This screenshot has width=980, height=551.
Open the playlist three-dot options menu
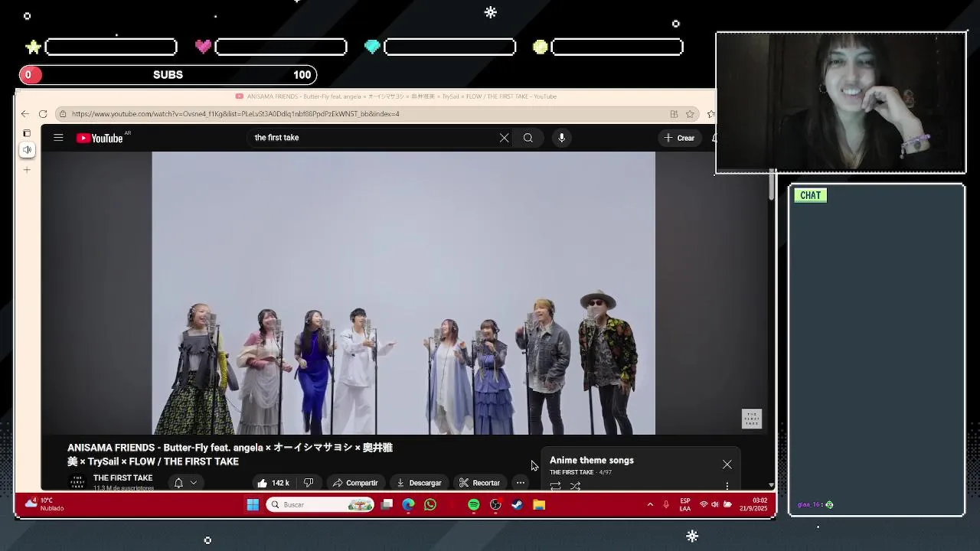(x=727, y=486)
